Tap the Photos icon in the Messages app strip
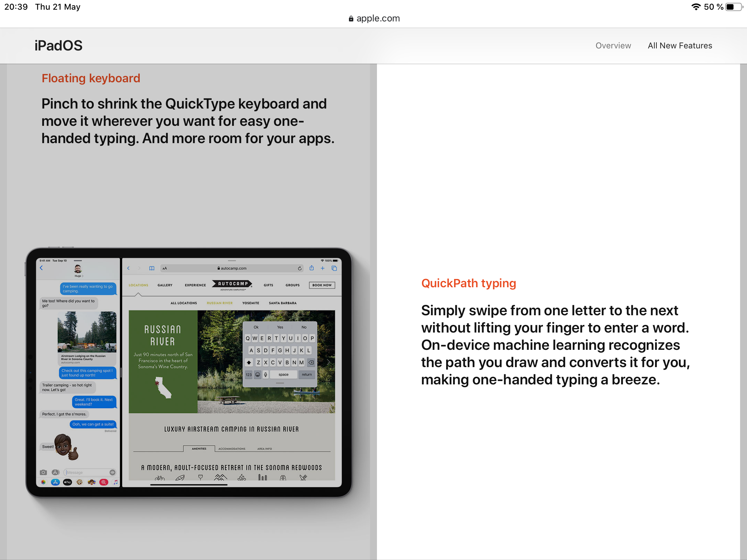The image size is (747, 560). click(x=43, y=482)
